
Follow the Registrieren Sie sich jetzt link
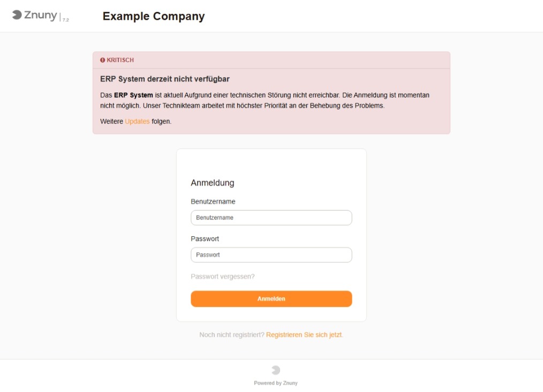304,334
